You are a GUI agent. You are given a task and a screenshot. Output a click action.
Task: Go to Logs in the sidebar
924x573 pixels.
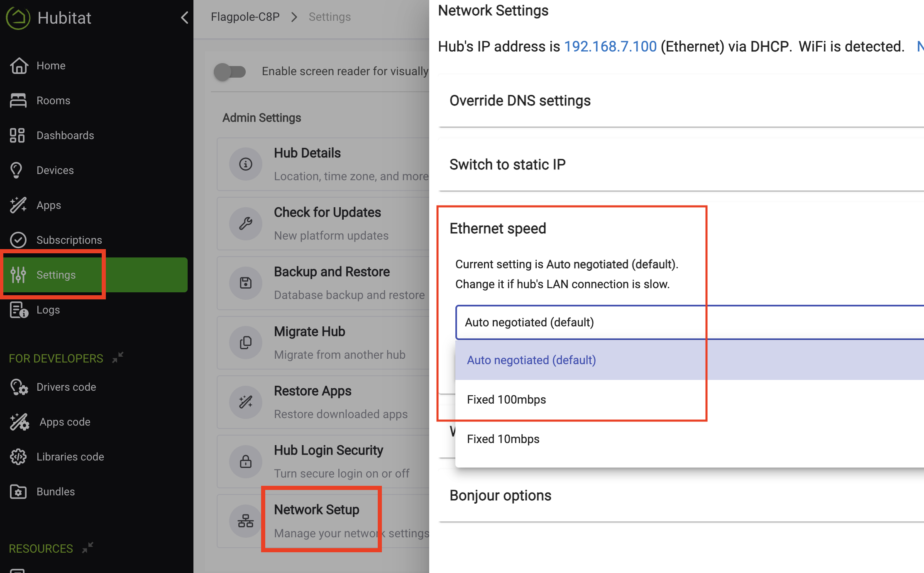(x=48, y=310)
